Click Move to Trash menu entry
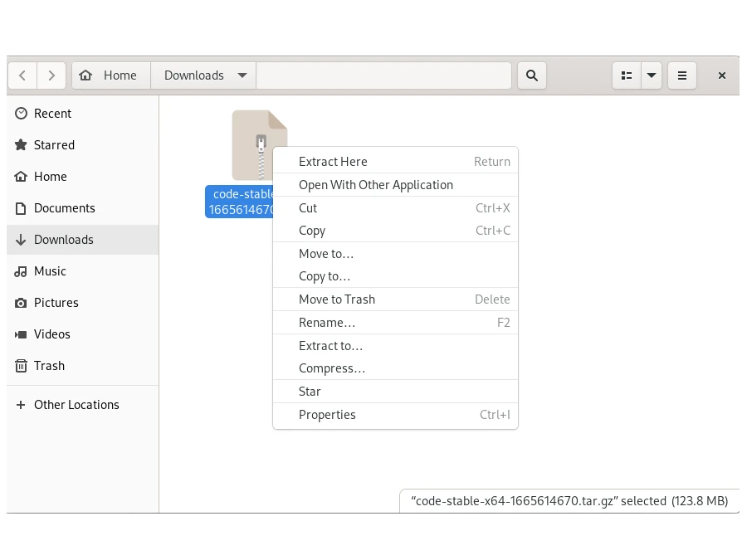Viewport: 747px width, 560px height. coord(337,299)
